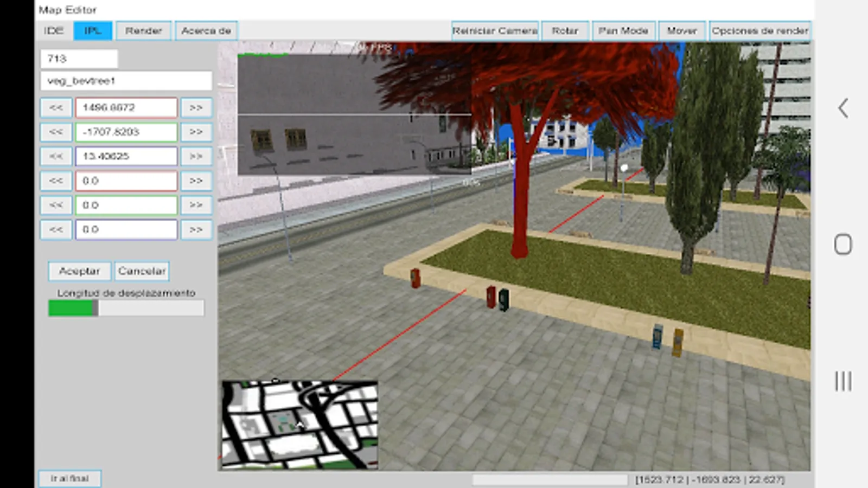The image size is (868, 488).
Task: Increase Z position 13.40625
Action: point(196,156)
